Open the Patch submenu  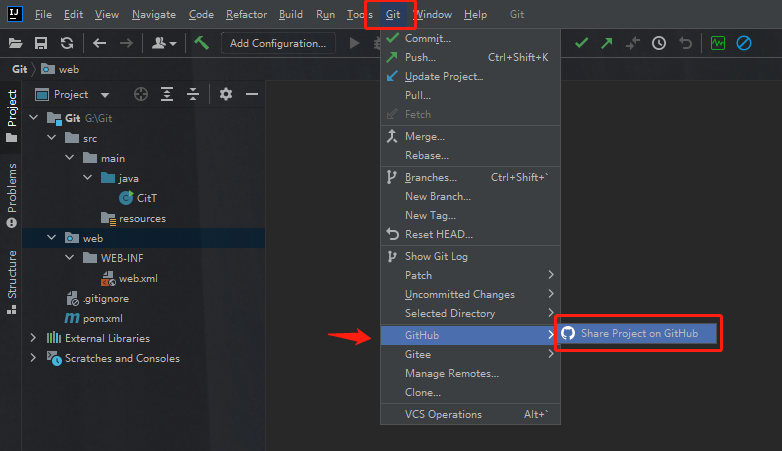click(470, 275)
